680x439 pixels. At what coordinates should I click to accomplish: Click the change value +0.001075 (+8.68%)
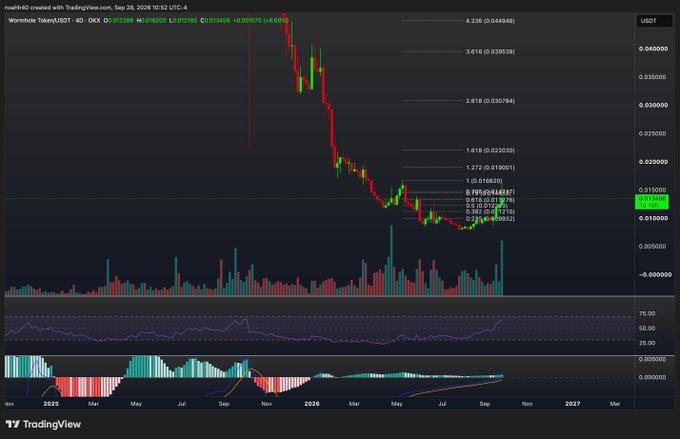coord(261,20)
